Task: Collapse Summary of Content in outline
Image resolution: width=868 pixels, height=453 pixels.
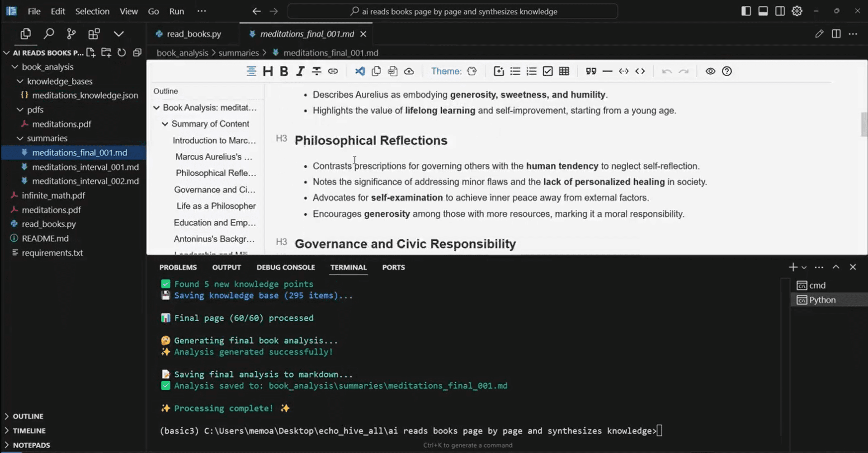Action: pyautogui.click(x=165, y=124)
